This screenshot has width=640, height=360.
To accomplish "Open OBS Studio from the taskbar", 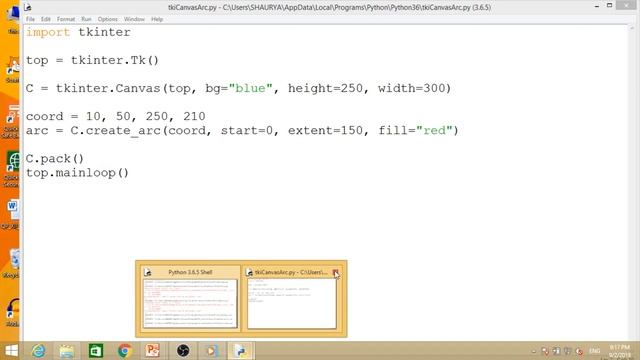I will [182, 351].
